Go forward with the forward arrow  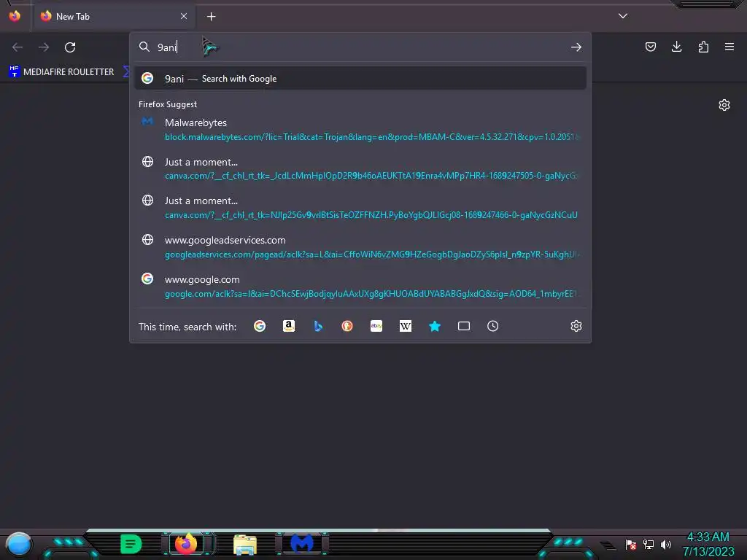tap(44, 47)
